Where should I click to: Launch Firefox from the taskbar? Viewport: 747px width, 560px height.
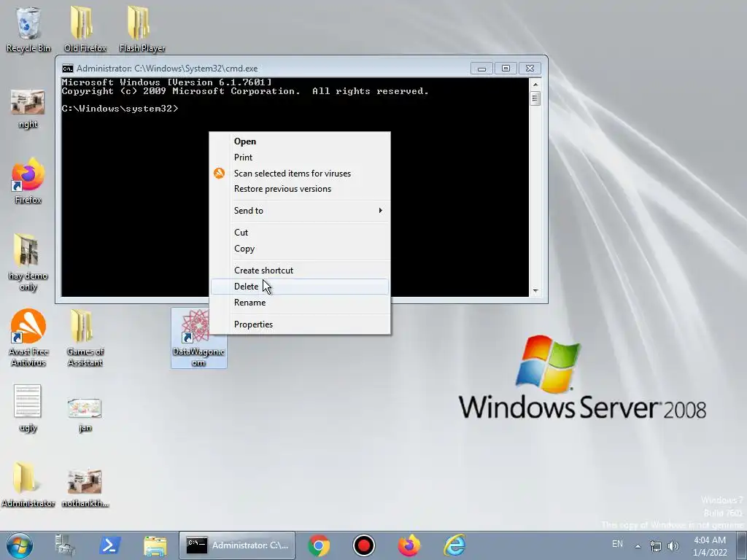click(x=409, y=545)
